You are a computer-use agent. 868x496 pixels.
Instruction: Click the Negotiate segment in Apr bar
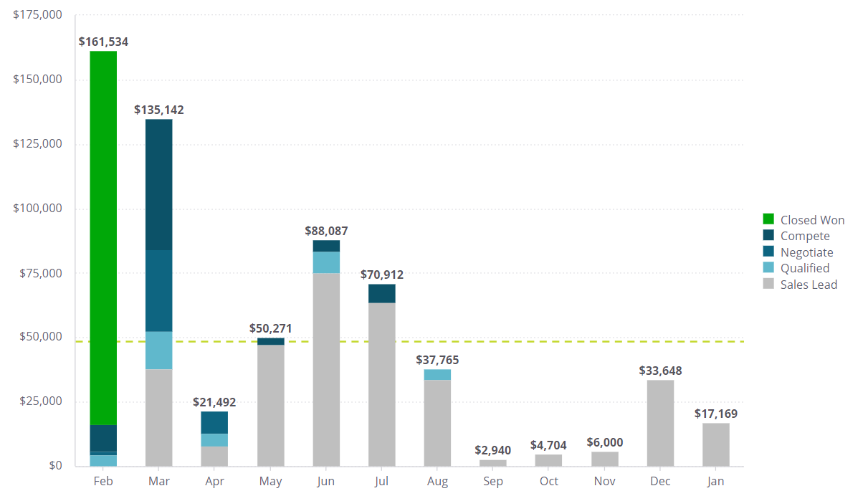[214, 422]
